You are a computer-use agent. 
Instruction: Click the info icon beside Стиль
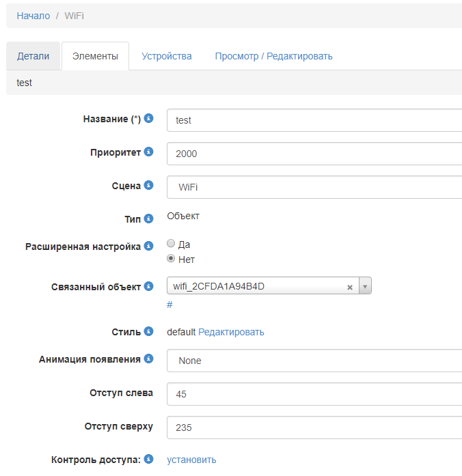[149, 332]
